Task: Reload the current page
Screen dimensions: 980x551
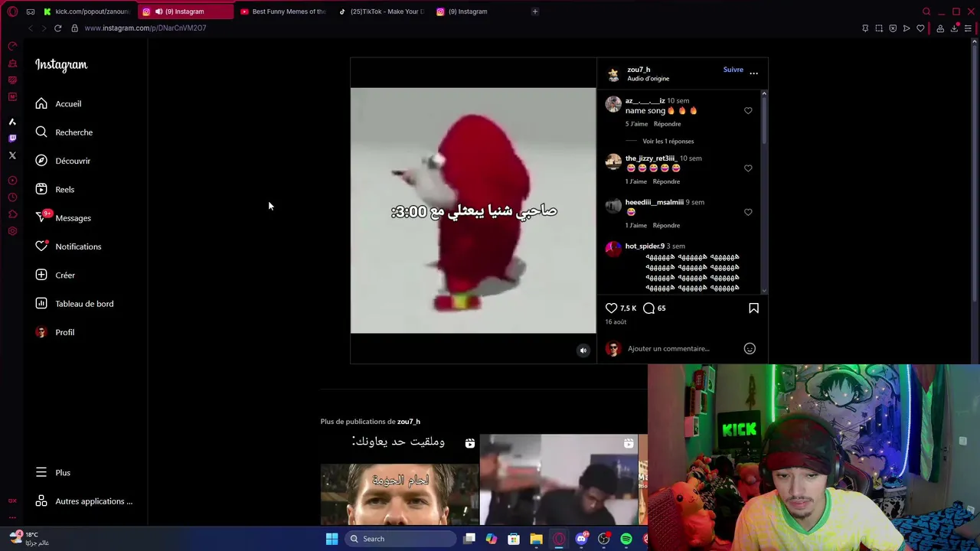Action: [x=57, y=28]
